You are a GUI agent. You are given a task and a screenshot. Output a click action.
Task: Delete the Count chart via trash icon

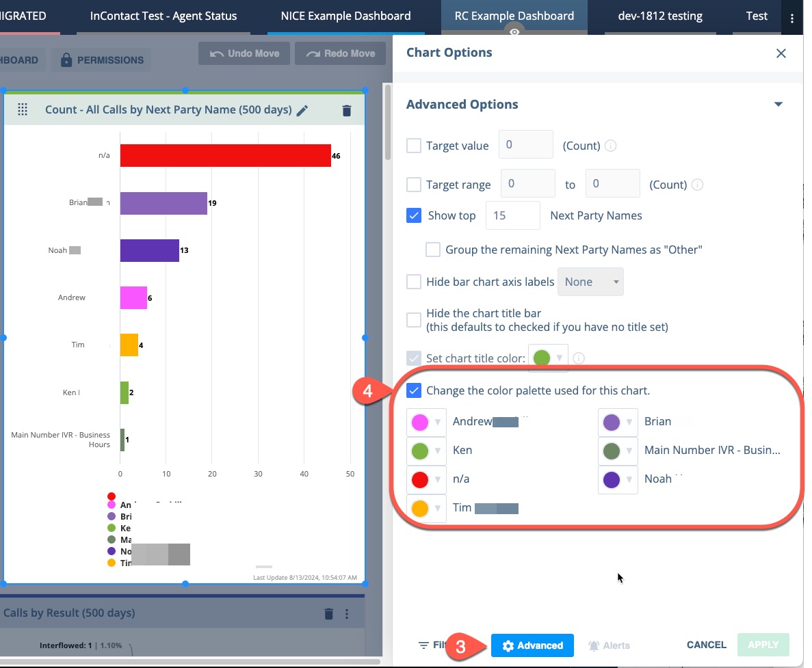tap(346, 109)
